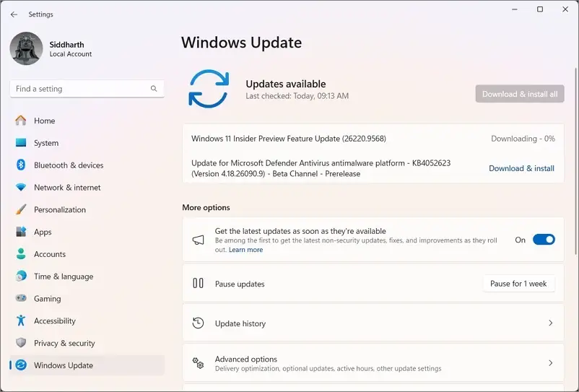Click the Accessibility figure icon

pos(21,321)
